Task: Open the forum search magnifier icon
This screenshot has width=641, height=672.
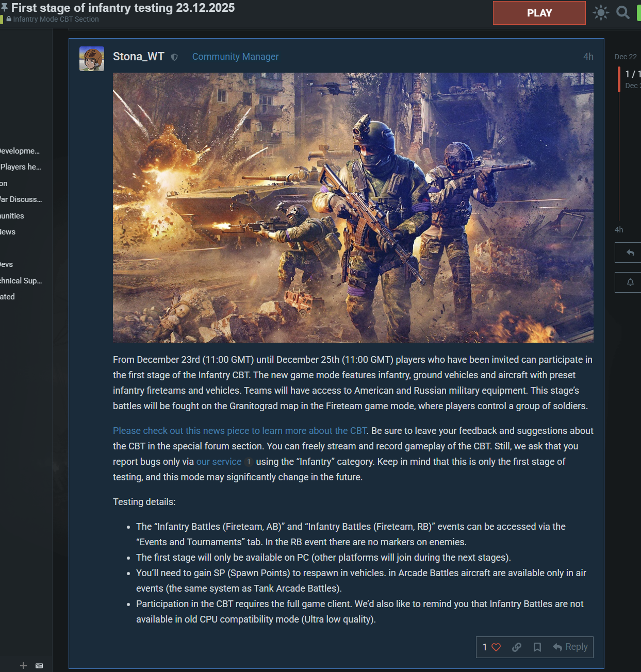Action: (623, 12)
